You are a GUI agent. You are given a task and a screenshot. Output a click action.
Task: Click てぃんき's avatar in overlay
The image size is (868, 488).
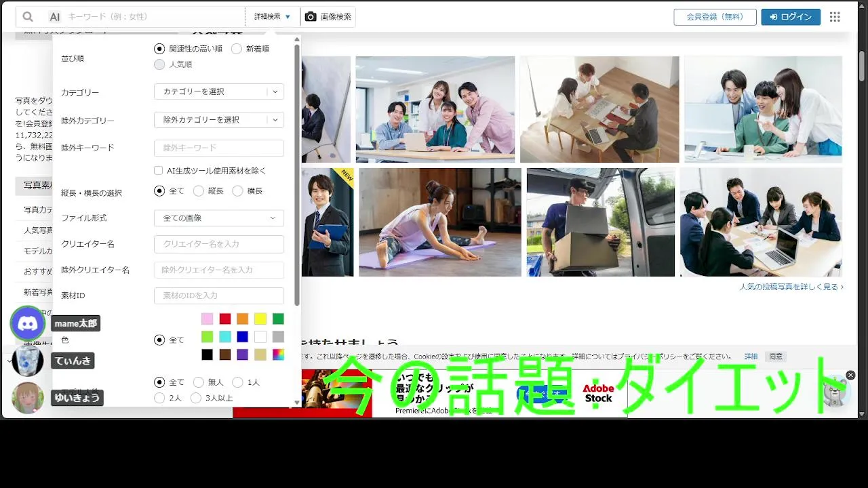[x=28, y=361]
